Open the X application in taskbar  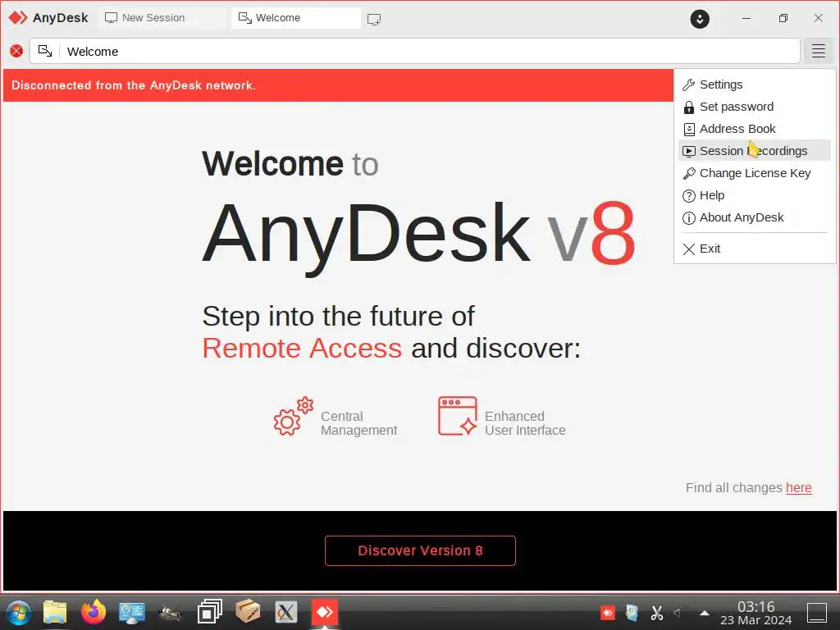[x=286, y=612]
